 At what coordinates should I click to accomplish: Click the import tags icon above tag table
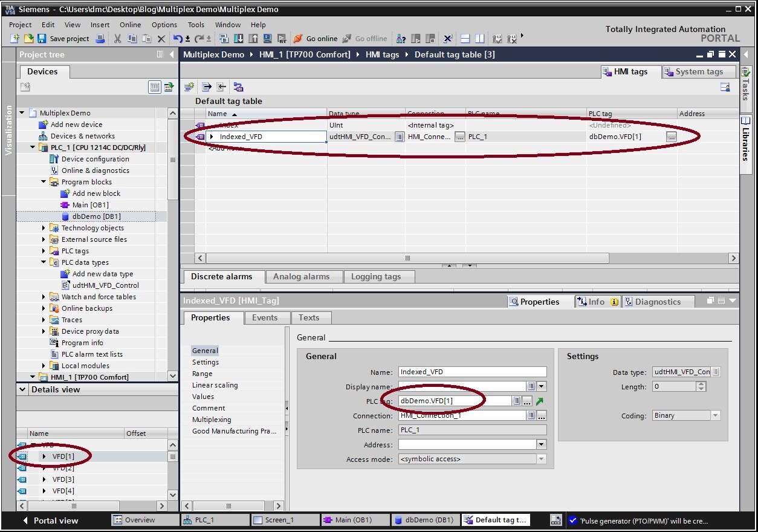point(221,87)
